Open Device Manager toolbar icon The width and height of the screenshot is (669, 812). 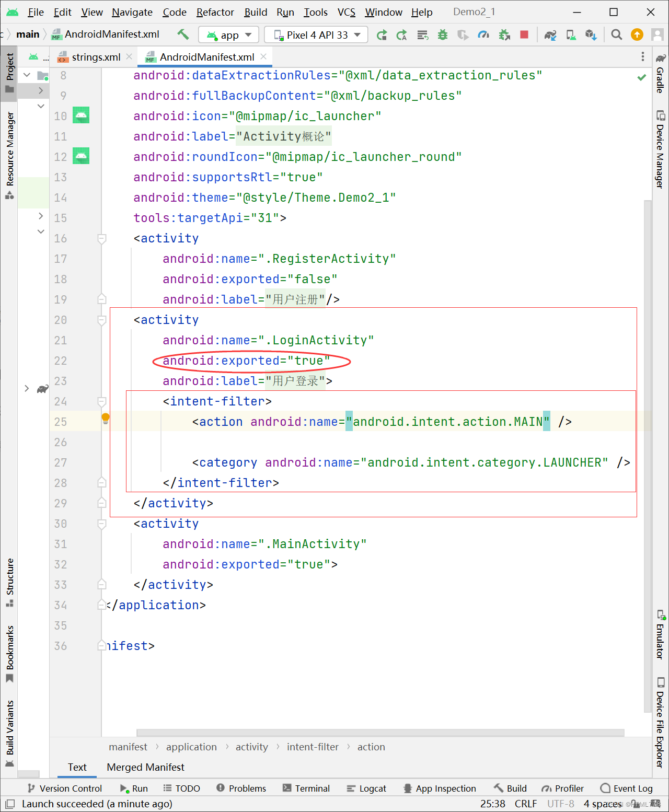[x=571, y=35]
